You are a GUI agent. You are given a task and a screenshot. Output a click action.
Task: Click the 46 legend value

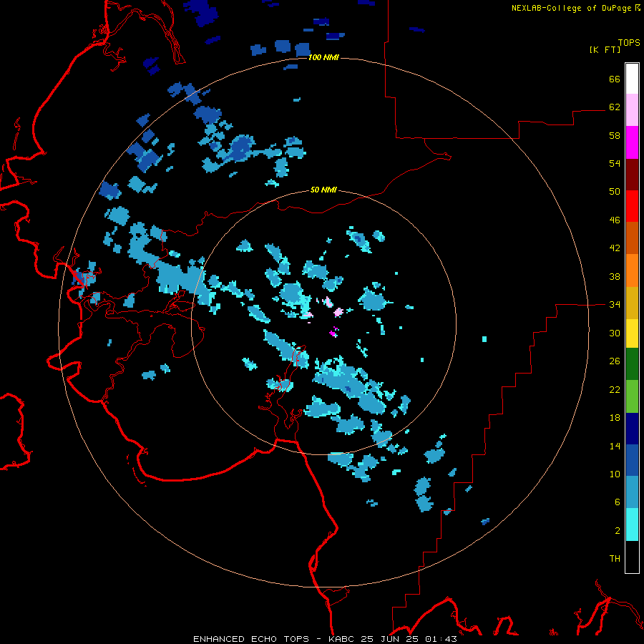[615, 220]
